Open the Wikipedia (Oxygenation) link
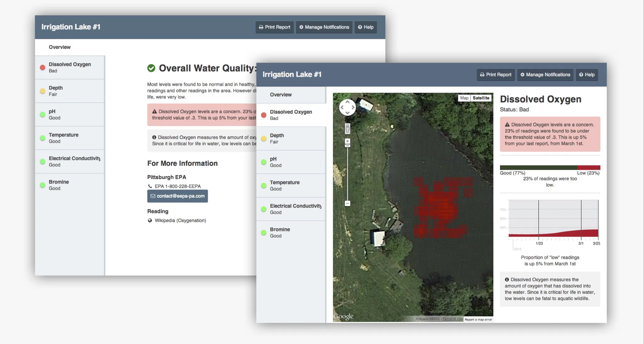This screenshot has height=344, width=644. (x=180, y=220)
